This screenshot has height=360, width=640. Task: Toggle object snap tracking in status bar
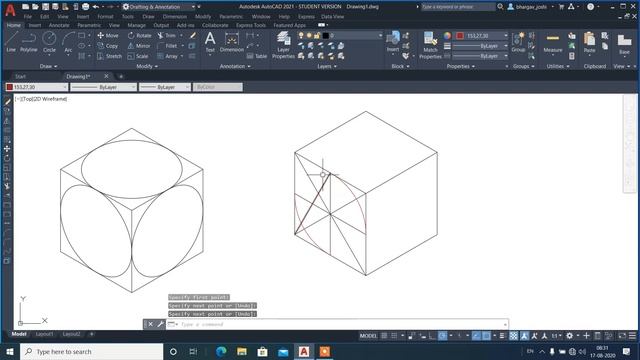point(476,336)
